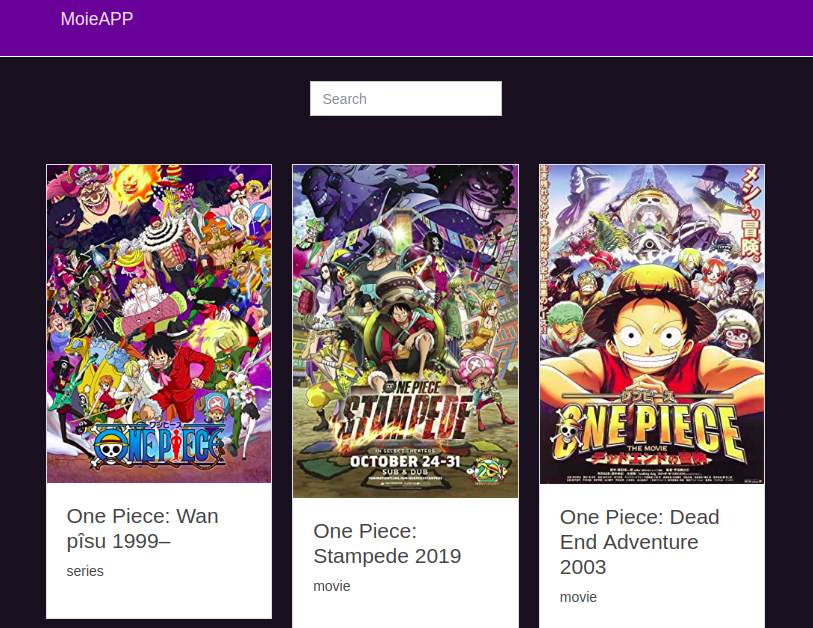Click the title One Piece: Stampede 2019
Image resolution: width=813 pixels, height=628 pixels.
tap(387, 543)
